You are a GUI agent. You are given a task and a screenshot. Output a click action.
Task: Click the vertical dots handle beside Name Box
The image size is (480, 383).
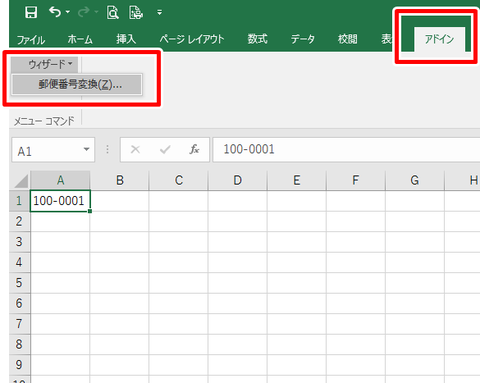[107, 149]
